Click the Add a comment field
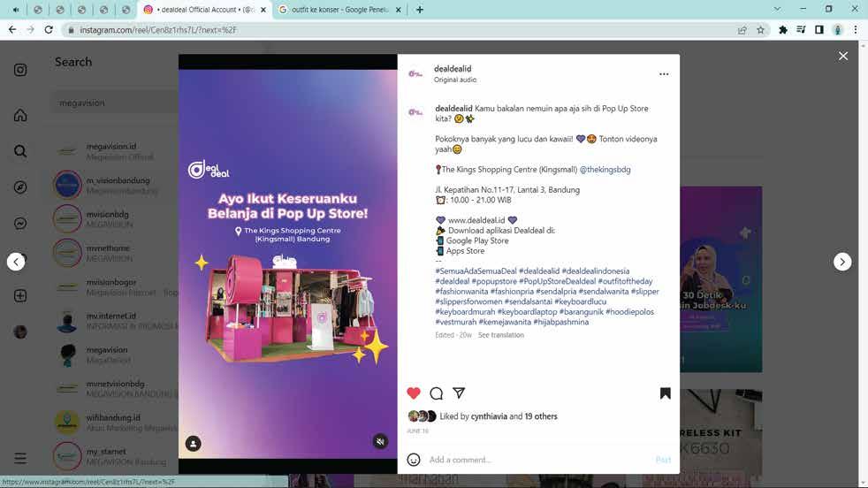This screenshot has height=488, width=868. tap(540, 460)
